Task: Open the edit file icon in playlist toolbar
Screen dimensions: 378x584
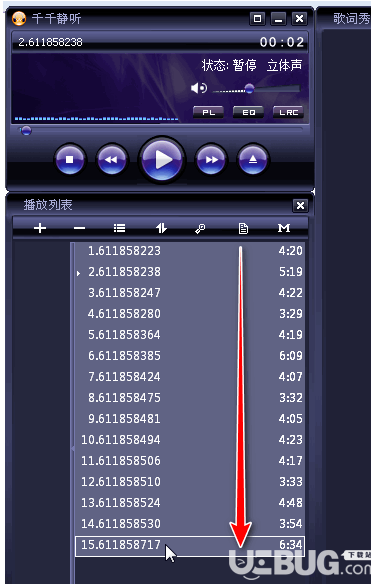Action: tap(243, 228)
